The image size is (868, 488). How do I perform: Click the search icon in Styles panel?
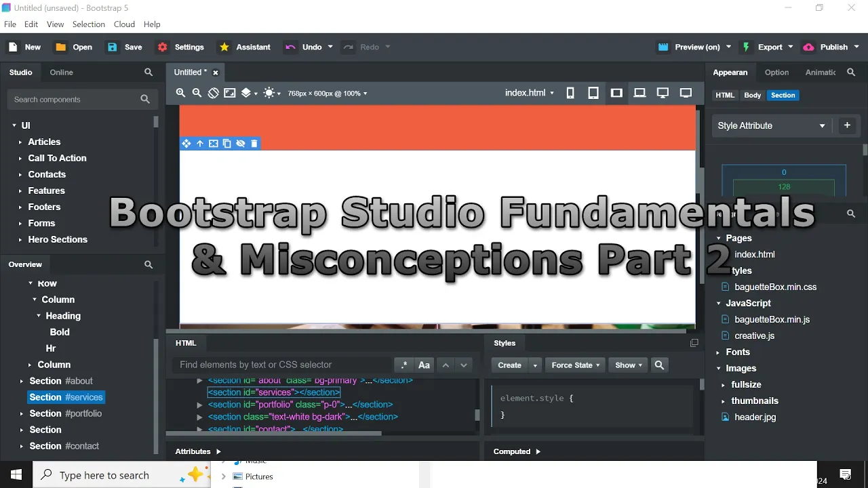(x=659, y=365)
